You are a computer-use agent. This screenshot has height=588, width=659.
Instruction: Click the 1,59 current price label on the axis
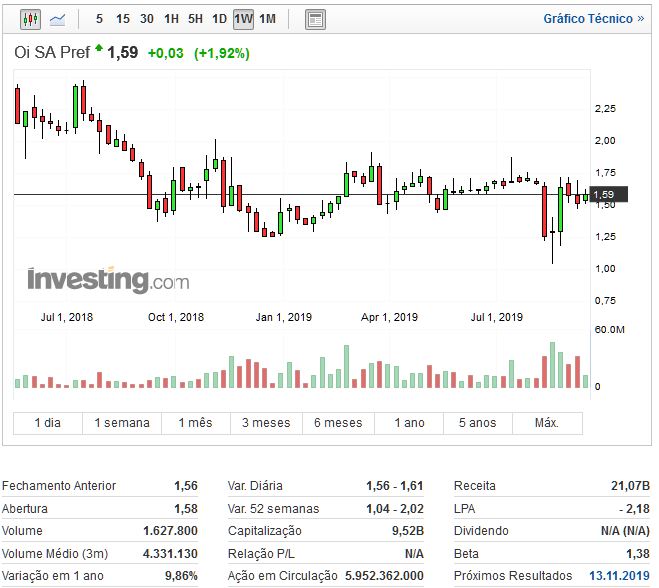point(608,195)
